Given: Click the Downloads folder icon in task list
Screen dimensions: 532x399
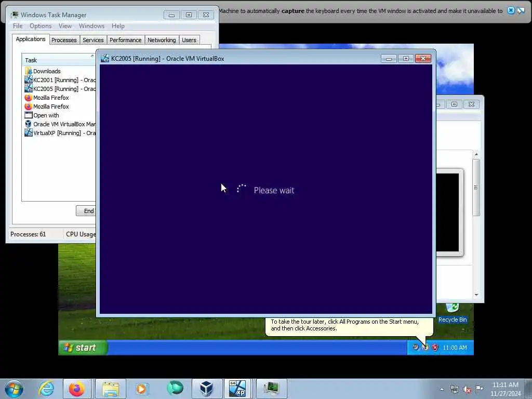Looking at the screenshot, I should pyautogui.click(x=28, y=71).
